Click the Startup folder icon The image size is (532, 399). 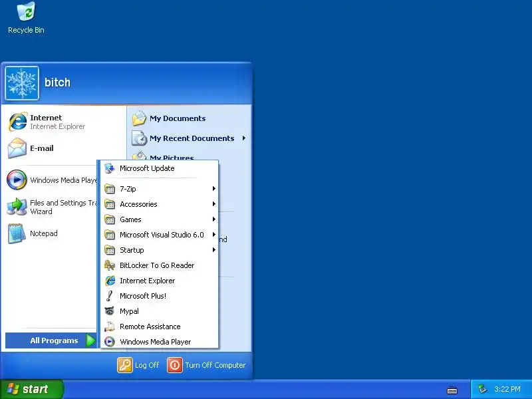point(110,250)
